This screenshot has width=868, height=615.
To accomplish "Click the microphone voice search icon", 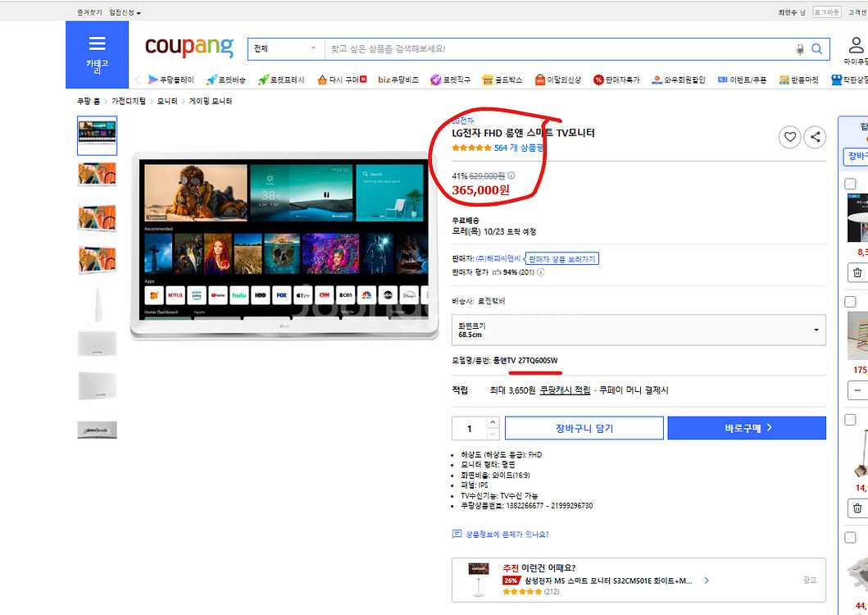I will [x=800, y=49].
